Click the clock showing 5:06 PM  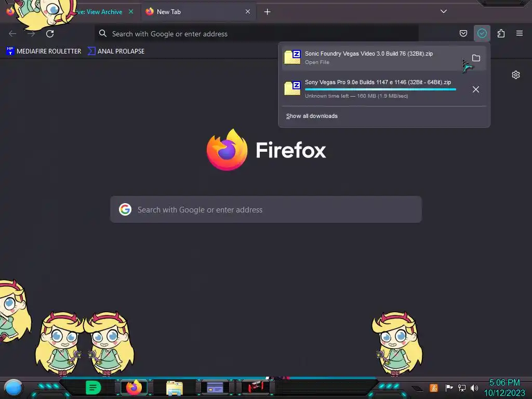click(504, 383)
